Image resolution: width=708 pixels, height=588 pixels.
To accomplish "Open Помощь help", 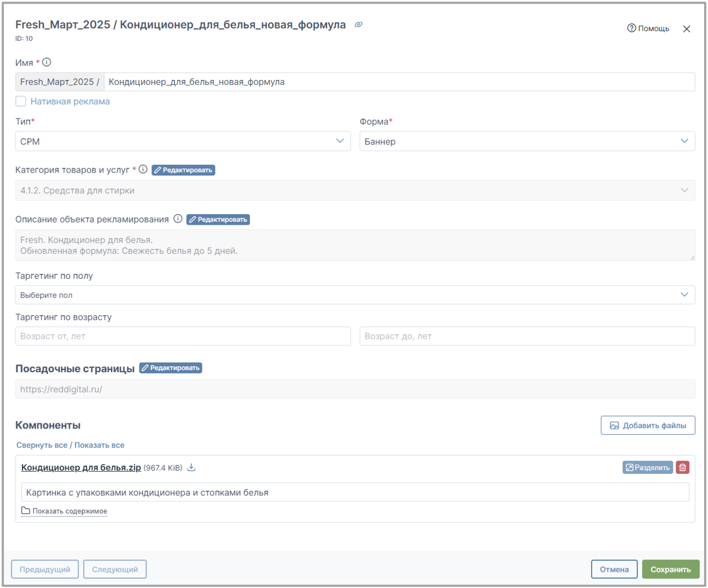I will [x=648, y=28].
